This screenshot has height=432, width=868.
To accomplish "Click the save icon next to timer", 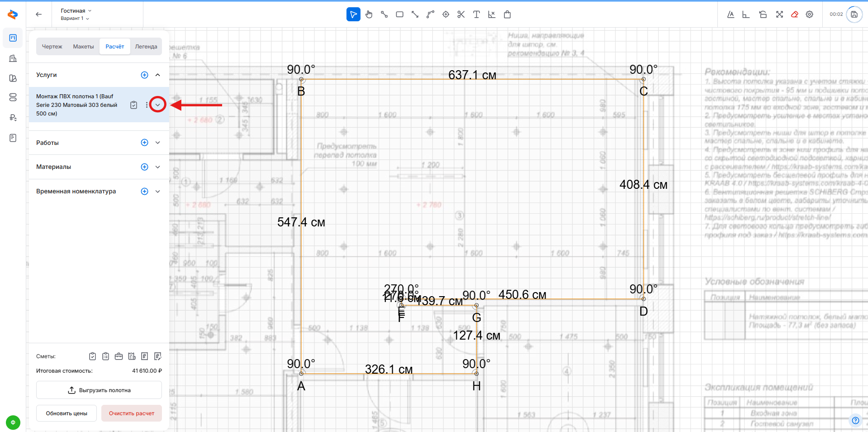I will coord(854,14).
